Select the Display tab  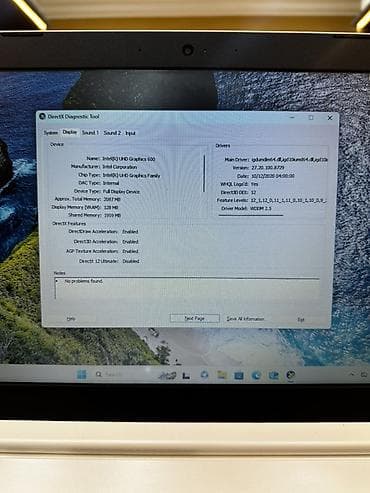coord(70,132)
